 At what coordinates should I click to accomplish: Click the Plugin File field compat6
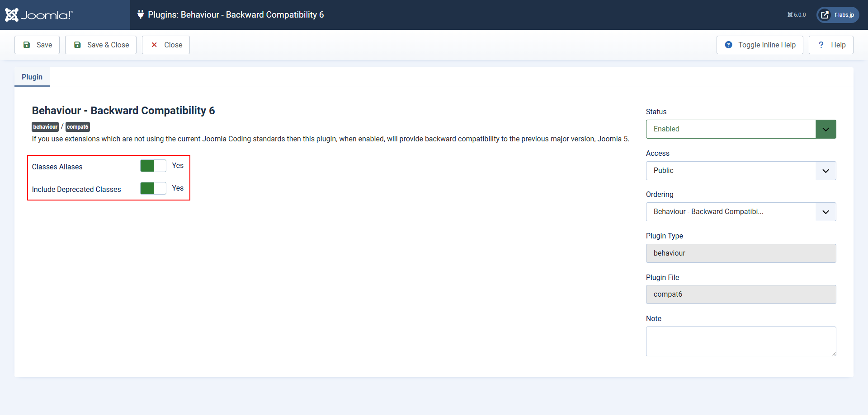(741, 294)
